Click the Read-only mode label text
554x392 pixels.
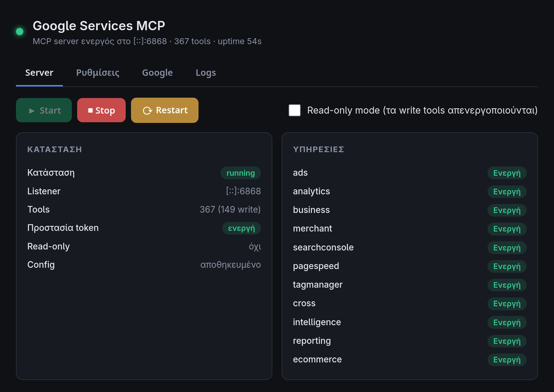point(422,110)
